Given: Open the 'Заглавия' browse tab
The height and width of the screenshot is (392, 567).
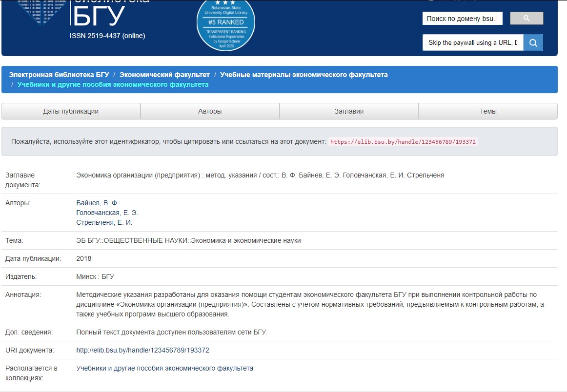Looking at the screenshot, I should [x=349, y=111].
